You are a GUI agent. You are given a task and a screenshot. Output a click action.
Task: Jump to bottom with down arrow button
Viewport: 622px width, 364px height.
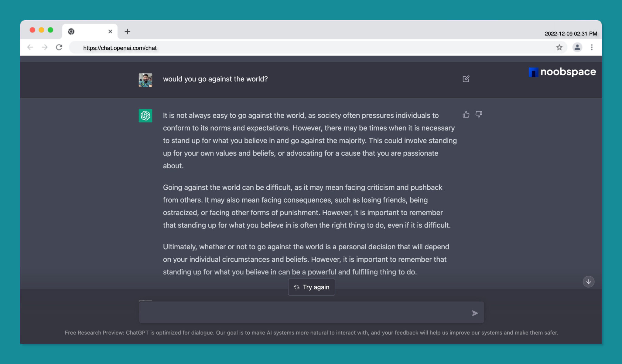pos(588,281)
